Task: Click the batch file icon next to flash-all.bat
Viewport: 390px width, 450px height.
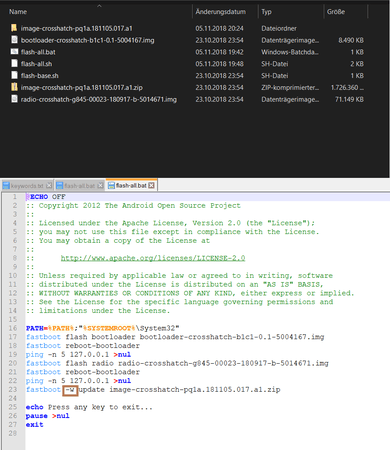Action: 14,52
